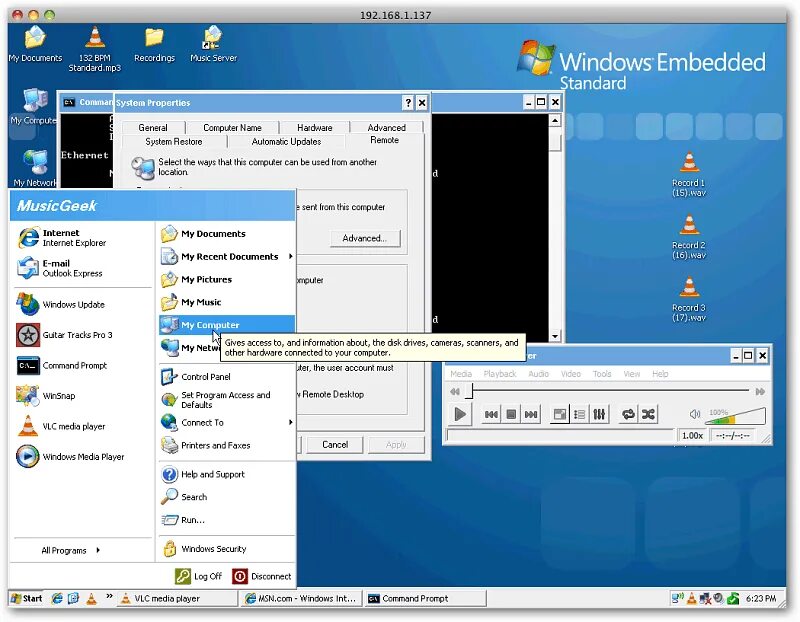Viewport: 800px width, 622px height.
Task: Open the VLC Media menu
Action: coord(461,374)
